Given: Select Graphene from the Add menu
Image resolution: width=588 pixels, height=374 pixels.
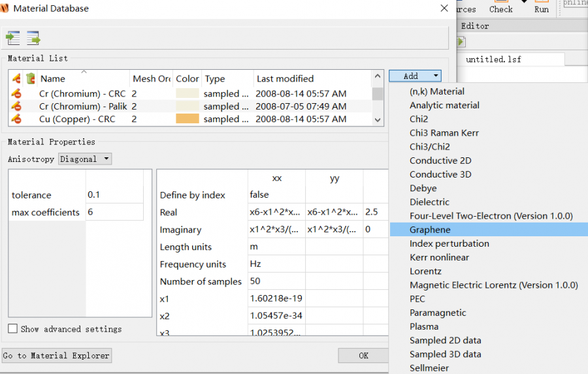Looking at the screenshot, I should click(x=430, y=230).
